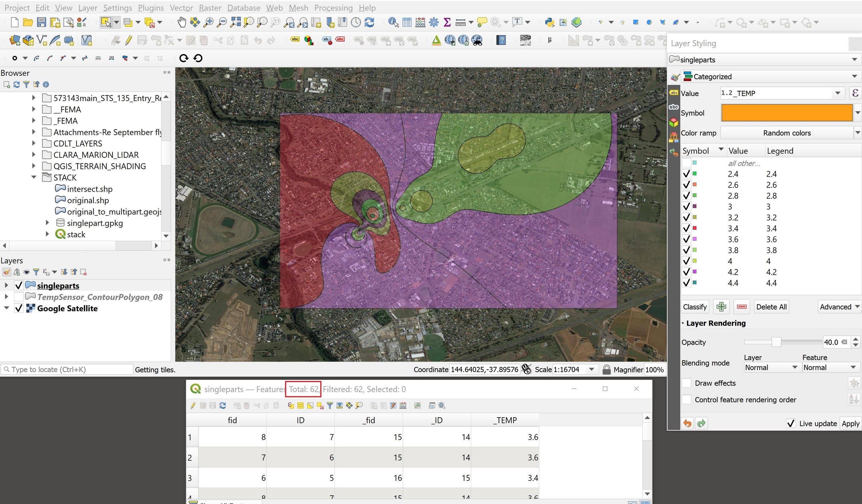Click the redo arrow in Layer Styling
Screen dimensions: 862x504
(x=701, y=423)
